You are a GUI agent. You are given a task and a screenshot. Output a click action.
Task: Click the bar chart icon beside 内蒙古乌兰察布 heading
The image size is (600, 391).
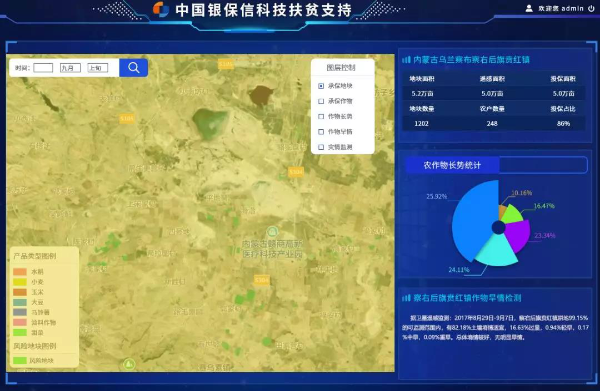point(406,60)
